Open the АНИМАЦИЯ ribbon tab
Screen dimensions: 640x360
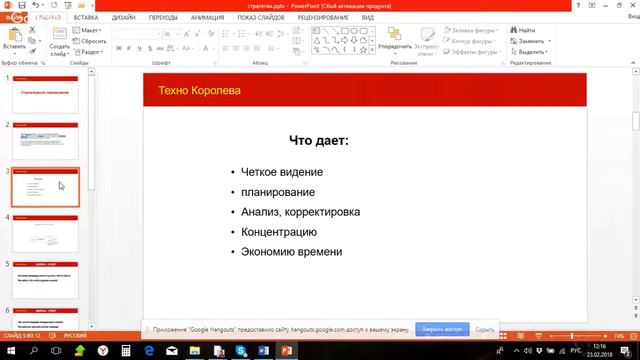(x=207, y=18)
